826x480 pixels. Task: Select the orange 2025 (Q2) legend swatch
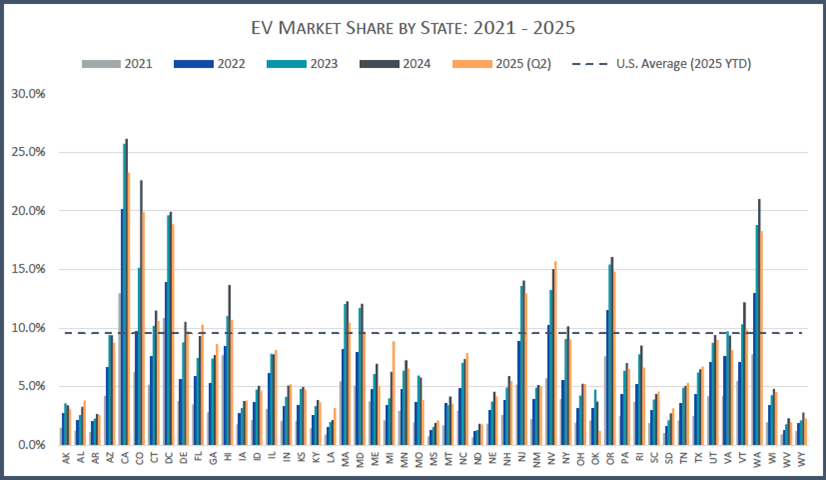[473, 64]
